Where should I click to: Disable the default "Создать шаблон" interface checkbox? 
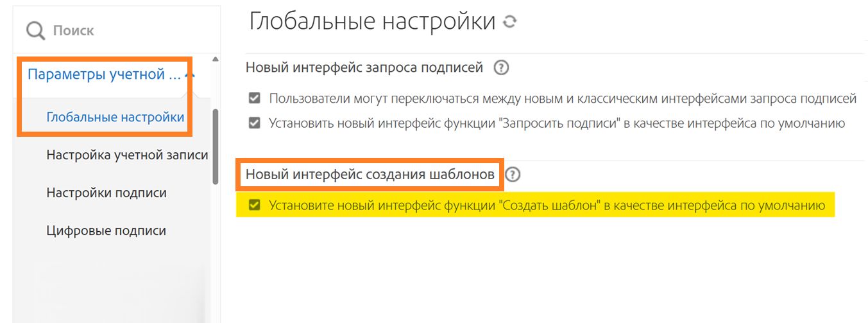click(255, 206)
